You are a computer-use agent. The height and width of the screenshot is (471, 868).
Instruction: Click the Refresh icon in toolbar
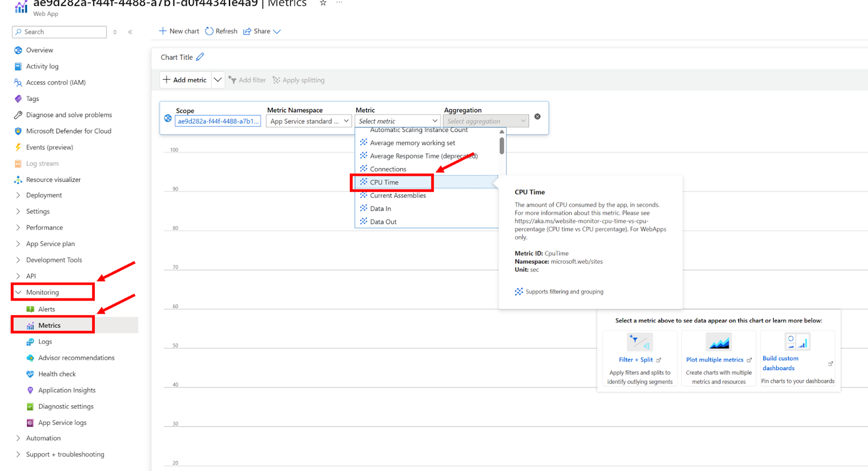click(x=209, y=31)
